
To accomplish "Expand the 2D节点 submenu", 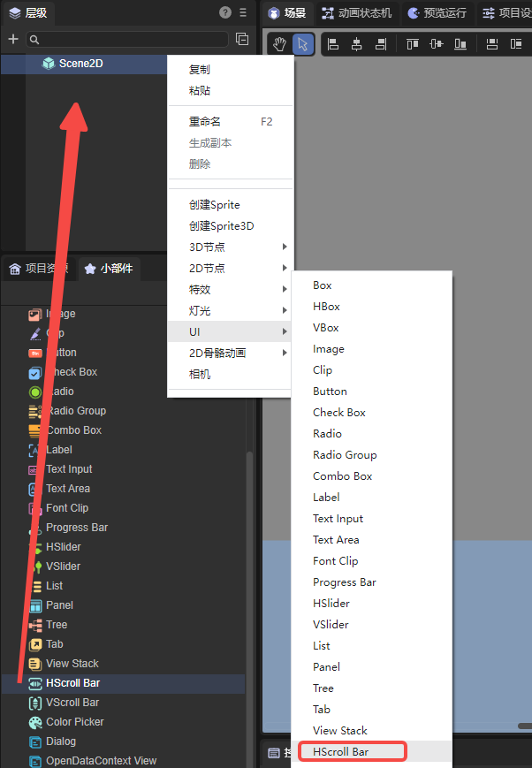I will [230, 268].
